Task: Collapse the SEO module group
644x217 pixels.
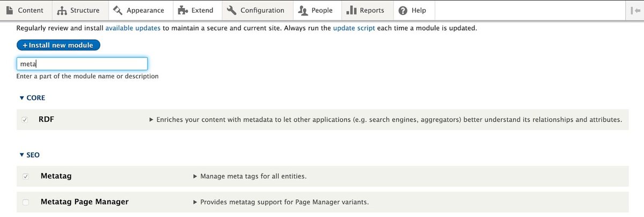Action: pyautogui.click(x=22, y=155)
